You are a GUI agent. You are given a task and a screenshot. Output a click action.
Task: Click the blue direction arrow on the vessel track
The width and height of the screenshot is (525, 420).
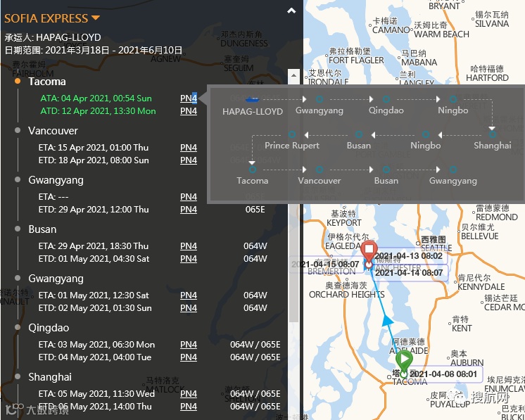(x=387, y=320)
